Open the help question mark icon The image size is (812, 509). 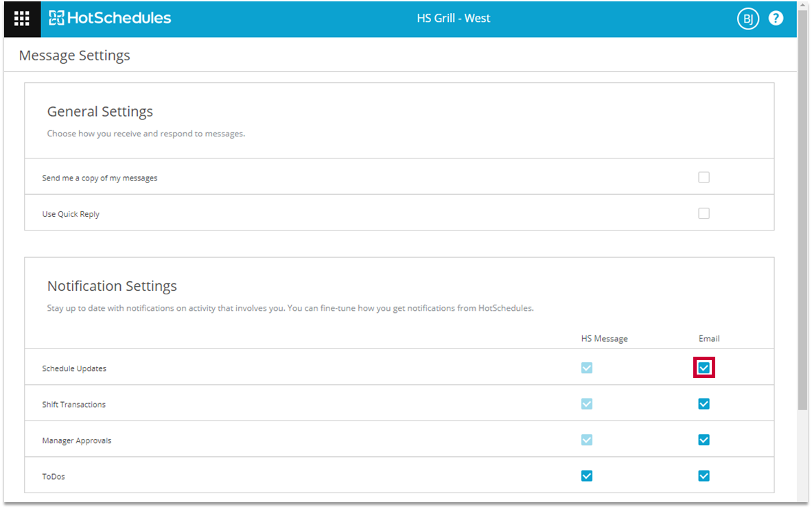click(776, 19)
